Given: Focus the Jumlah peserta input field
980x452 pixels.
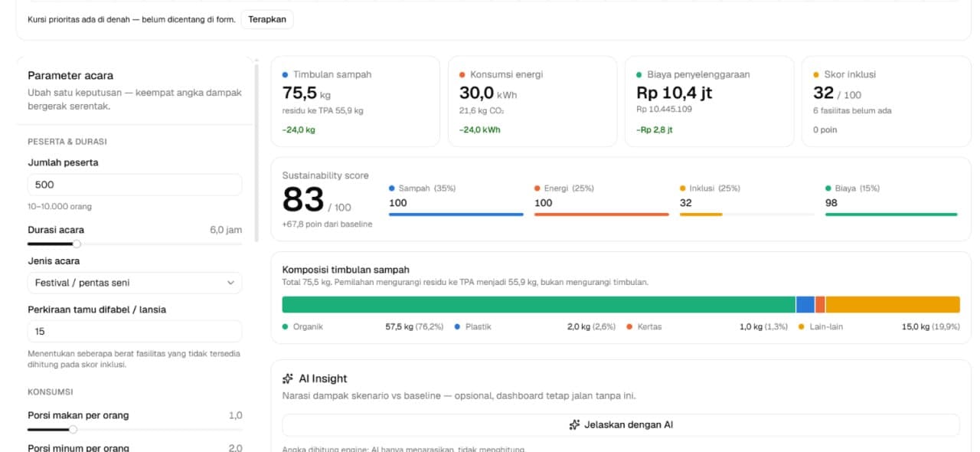Looking at the screenshot, I should click(x=135, y=185).
